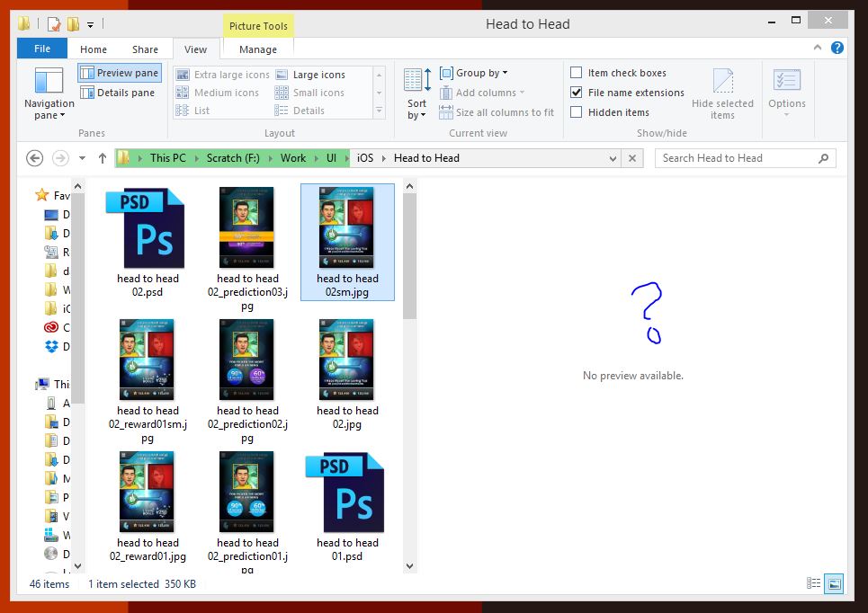This screenshot has height=613, width=868.
Task: Click the file list vertical scrollbar thumb
Action: click(409, 256)
